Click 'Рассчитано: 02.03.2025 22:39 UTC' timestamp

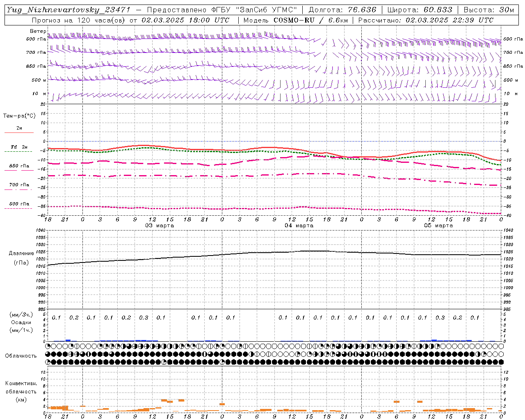pyautogui.click(x=426, y=20)
